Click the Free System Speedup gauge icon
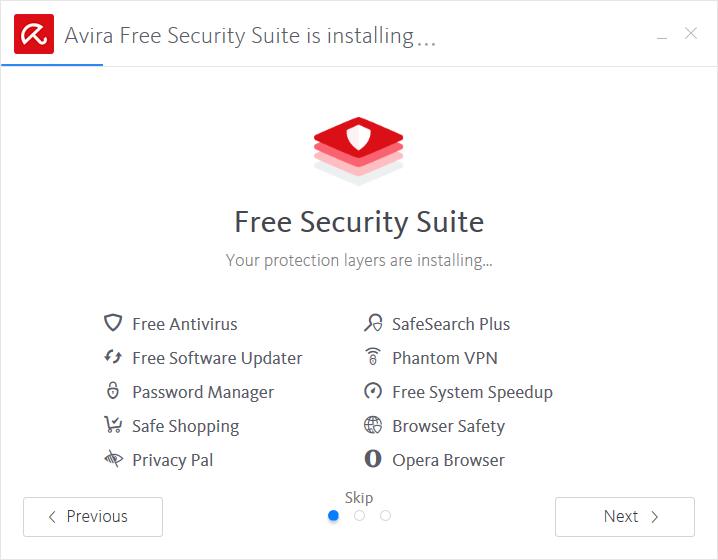 pos(373,391)
